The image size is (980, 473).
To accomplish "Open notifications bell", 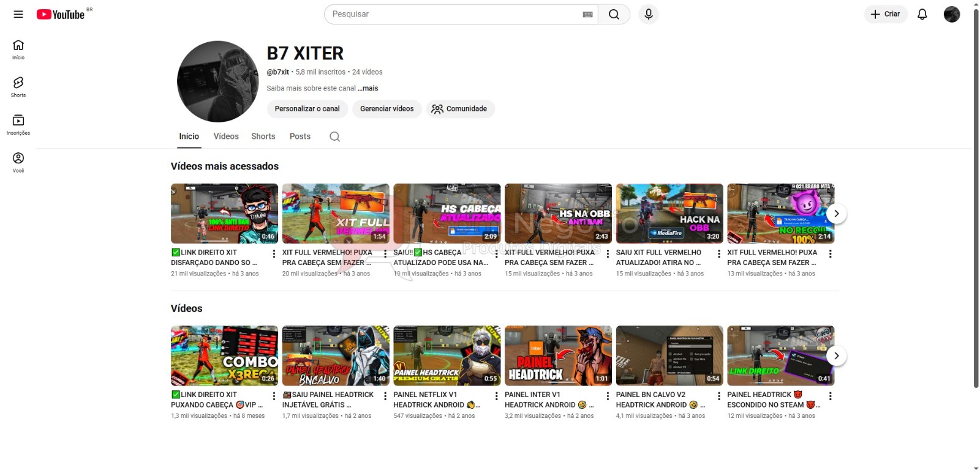I will pyautogui.click(x=922, y=14).
